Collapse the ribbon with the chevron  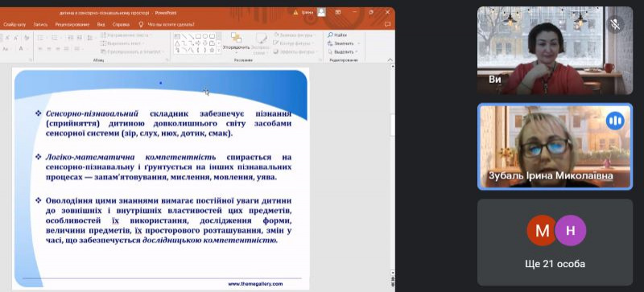390,60
